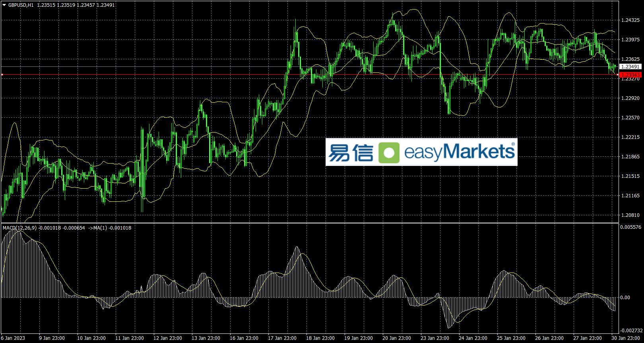Click the 12 Jan 23:00 time label
This screenshot has height=343, width=644.
click(x=168, y=338)
